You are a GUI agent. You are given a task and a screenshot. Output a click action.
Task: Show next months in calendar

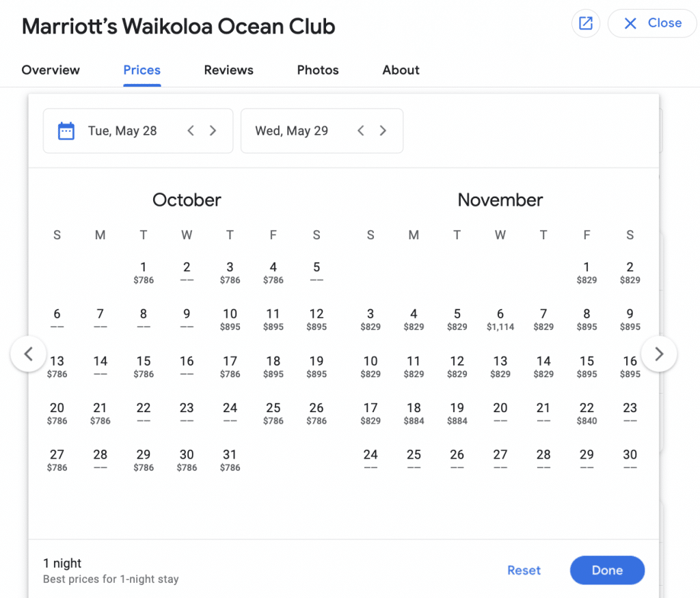(x=659, y=354)
